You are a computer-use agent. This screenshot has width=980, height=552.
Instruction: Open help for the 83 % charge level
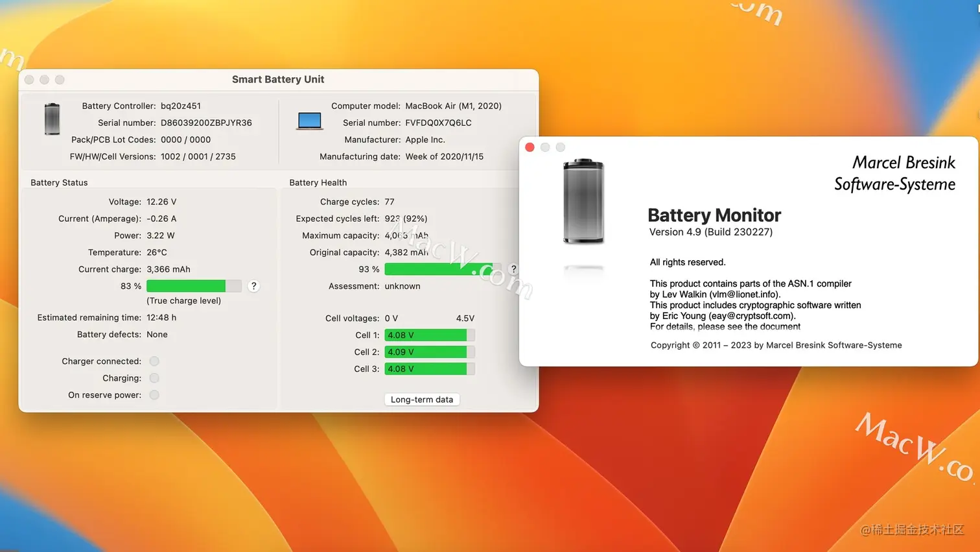point(254,286)
